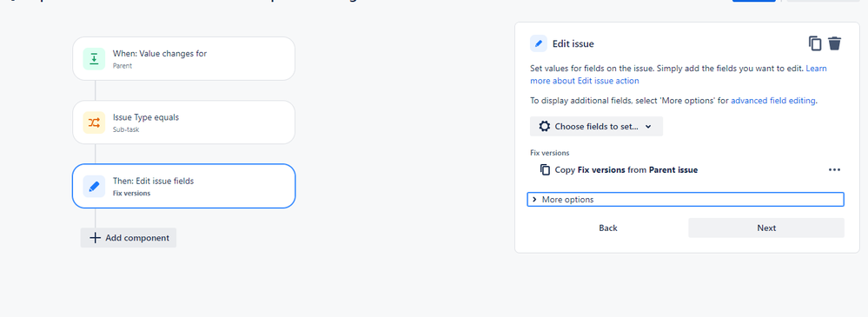Click the copy icon beside Copy Fix versions
The width and height of the screenshot is (868, 317).
[x=546, y=170]
